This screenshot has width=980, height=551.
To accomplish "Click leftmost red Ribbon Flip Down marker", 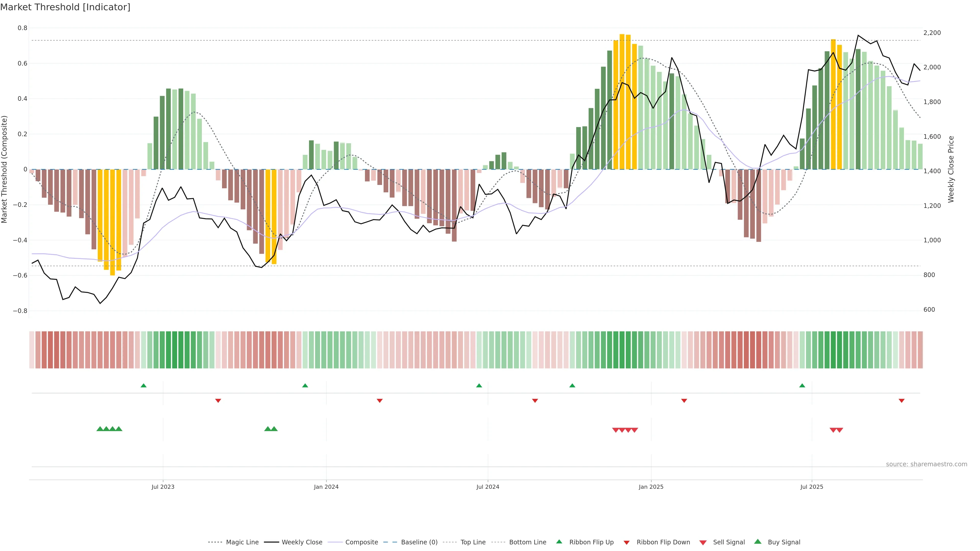I will tap(218, 401).
